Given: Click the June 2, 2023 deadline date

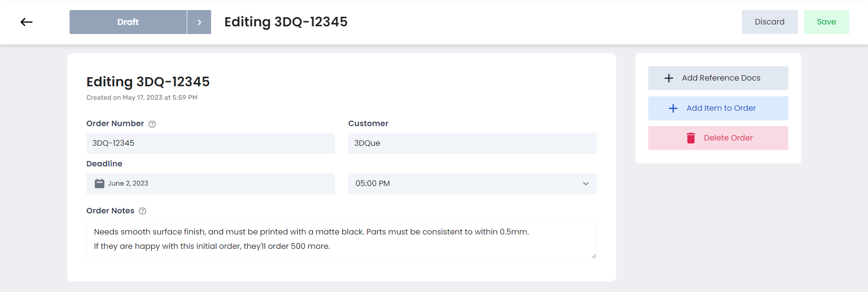Looking at the screenshot, I should pyautogui.click(x=128, y=184).
